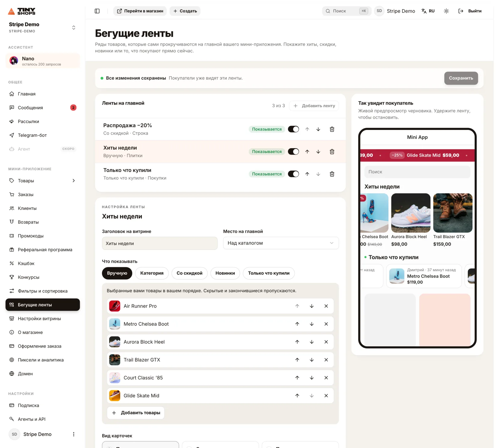Delete the Распродажа −20% ribbon
The height and width of the screenshot is (448, 496).
pos(332,129)
